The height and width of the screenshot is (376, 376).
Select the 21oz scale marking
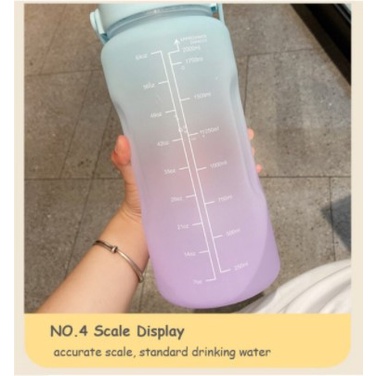coord(183,227)
